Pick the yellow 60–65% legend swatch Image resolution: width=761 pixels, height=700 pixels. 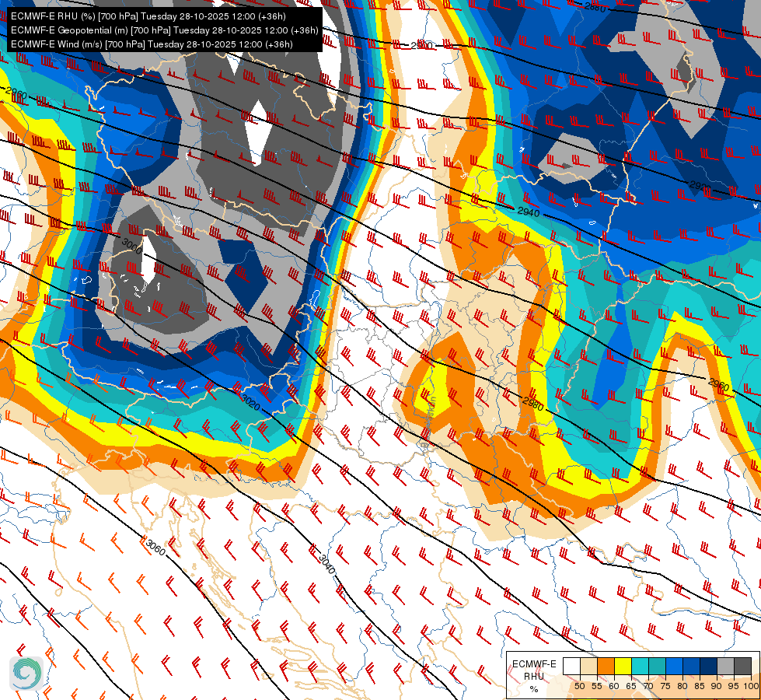point(622,666)
